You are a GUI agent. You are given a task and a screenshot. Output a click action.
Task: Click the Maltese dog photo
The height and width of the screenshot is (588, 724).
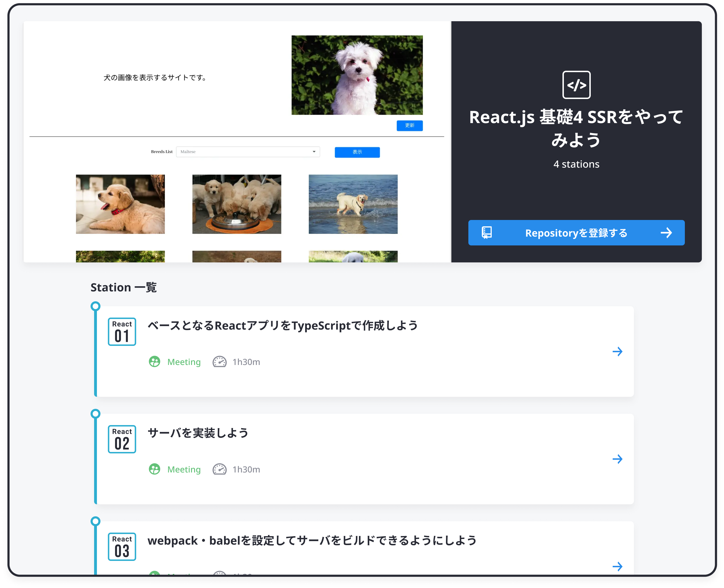click(357, 75)
